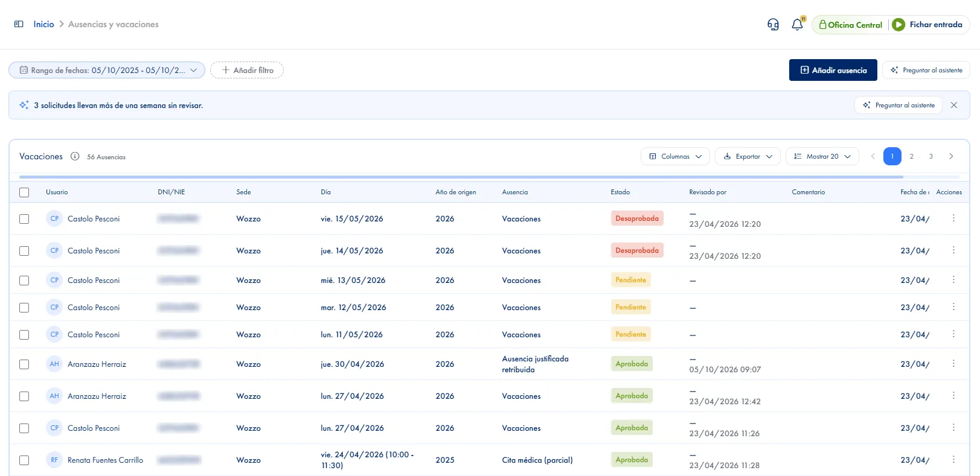Screen dimensions: 980x476
Task: Go to page 2
Action: tap(912, 156)
